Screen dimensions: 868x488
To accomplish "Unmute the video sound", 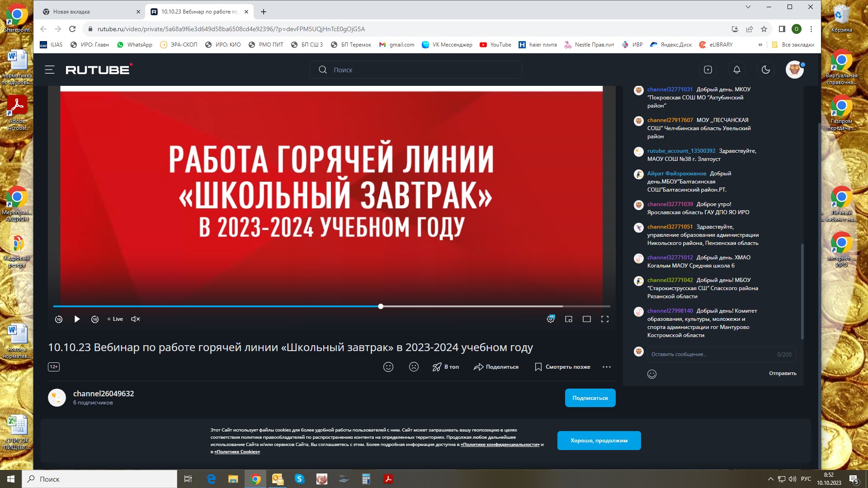I will point(135,319).
